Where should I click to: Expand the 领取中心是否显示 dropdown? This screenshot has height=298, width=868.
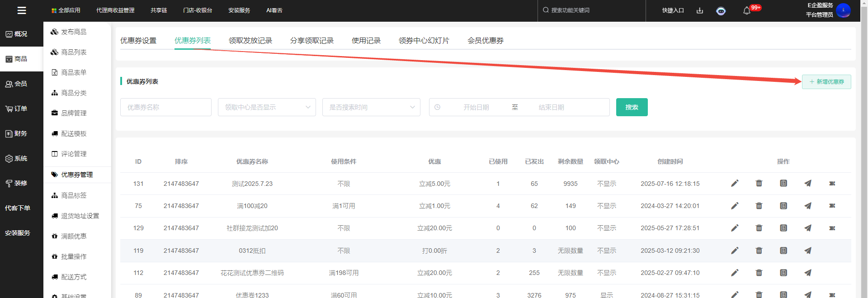pos(267,107)
